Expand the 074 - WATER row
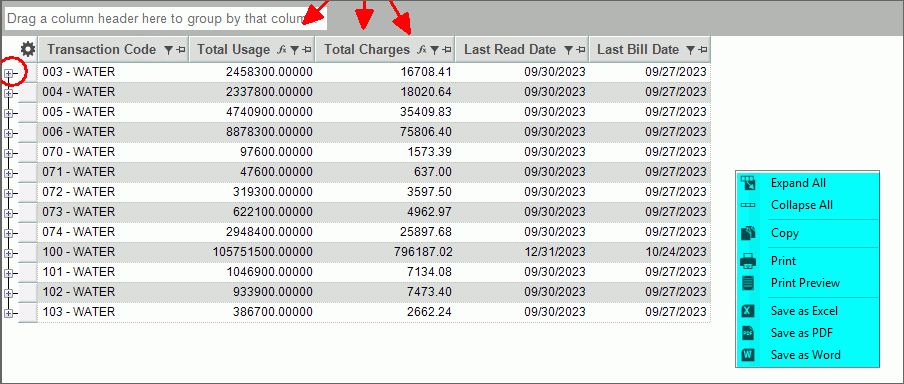The height and width of the screenshot is (384, 904). click(x=8, y=233)
